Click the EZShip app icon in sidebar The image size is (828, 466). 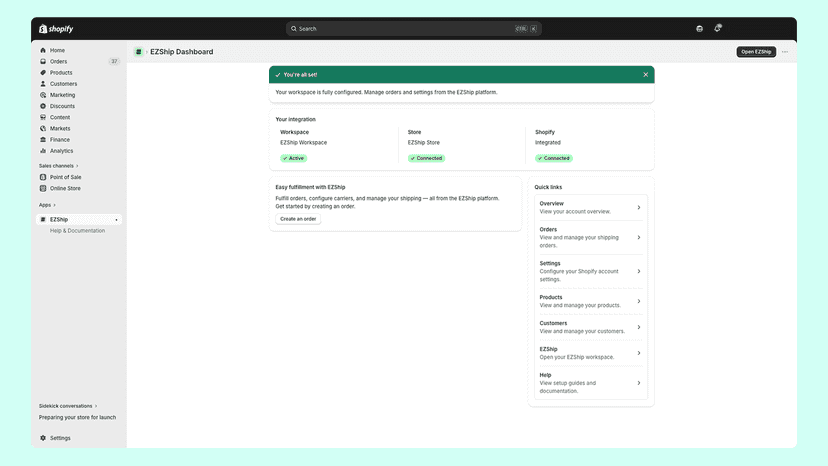[43, 219]
